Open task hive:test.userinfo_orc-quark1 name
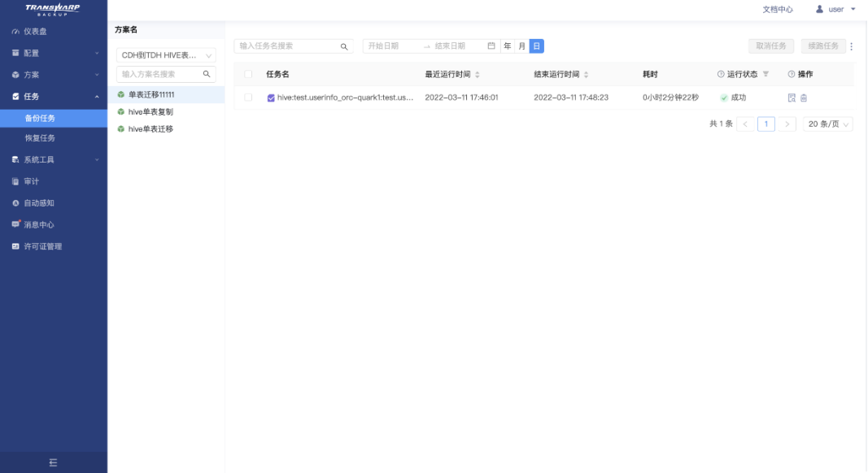 345,98
